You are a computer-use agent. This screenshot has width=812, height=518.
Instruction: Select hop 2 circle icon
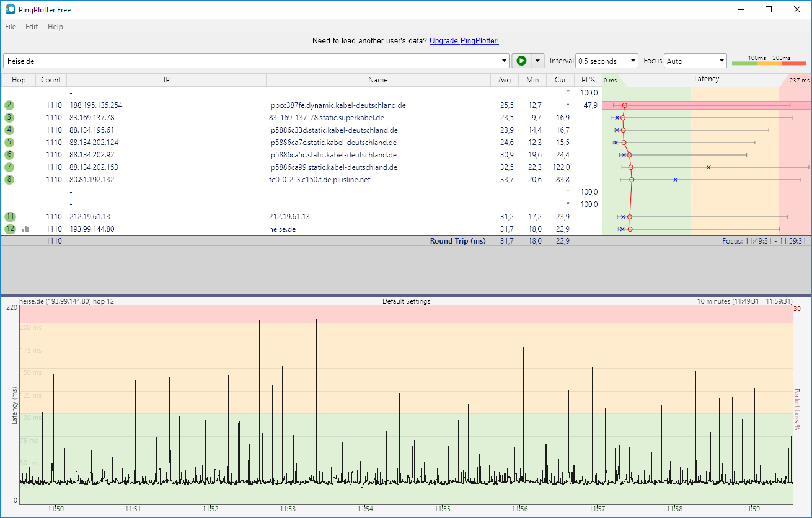(9, 105)
